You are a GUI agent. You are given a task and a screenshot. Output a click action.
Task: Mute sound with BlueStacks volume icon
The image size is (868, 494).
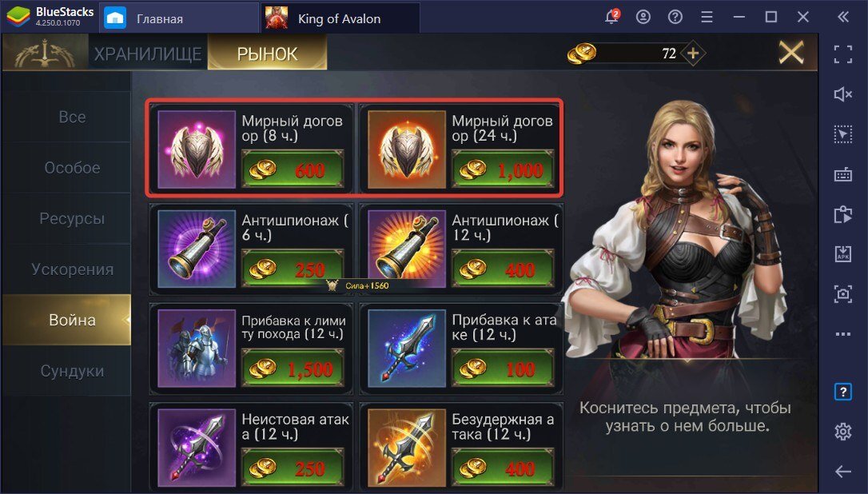coord(842,94)
